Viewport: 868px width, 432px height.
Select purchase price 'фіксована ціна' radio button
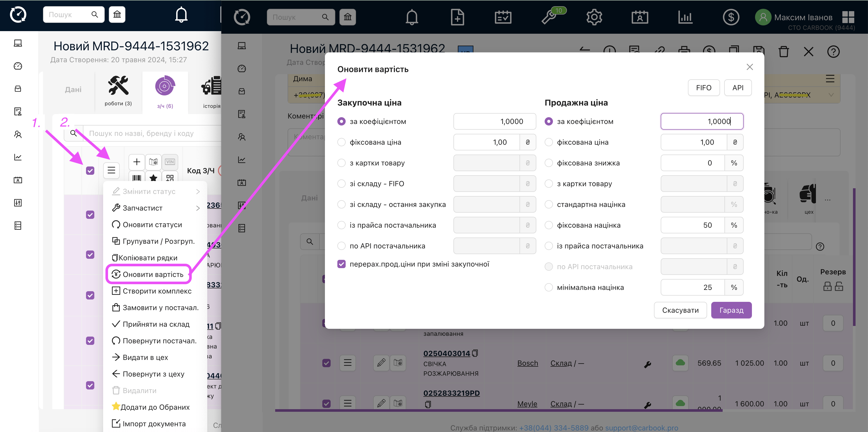point(341,142)
